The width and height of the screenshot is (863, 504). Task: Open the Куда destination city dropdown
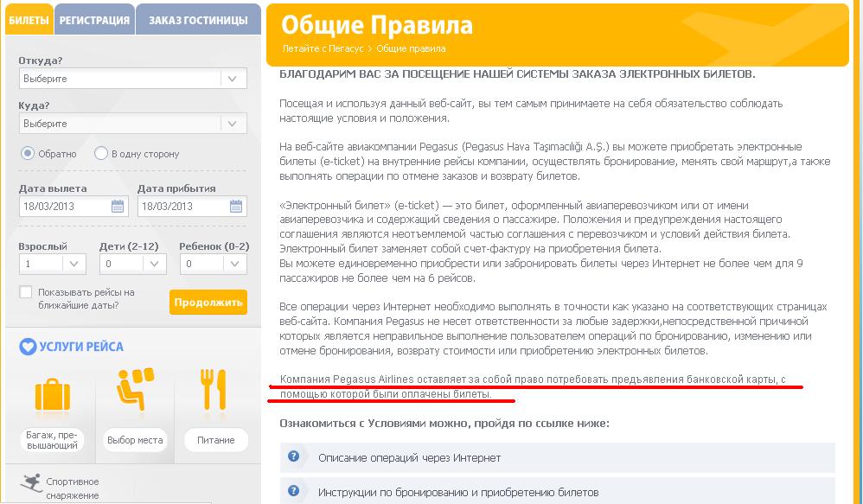point(132,124)
